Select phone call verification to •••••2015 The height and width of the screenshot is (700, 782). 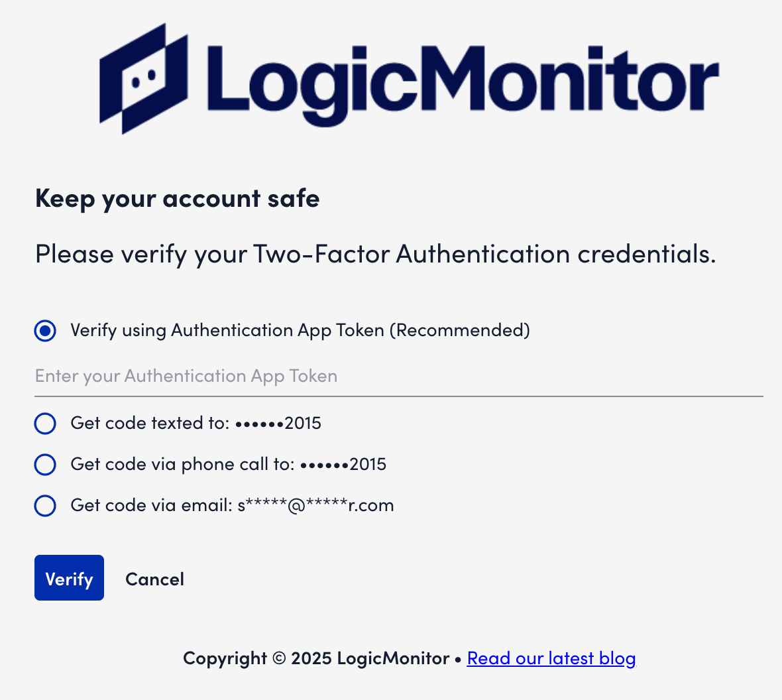tap(44, 465)
